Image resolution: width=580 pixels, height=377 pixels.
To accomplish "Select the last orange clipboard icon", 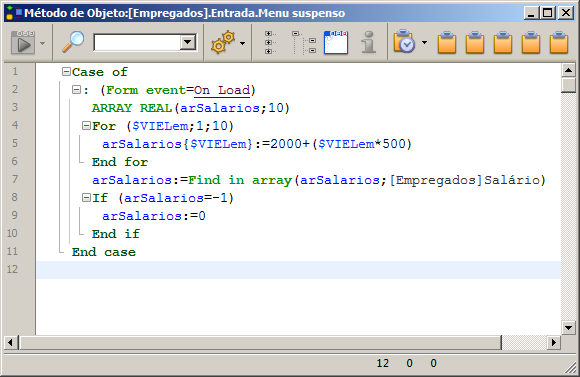I will click(559, 43).
